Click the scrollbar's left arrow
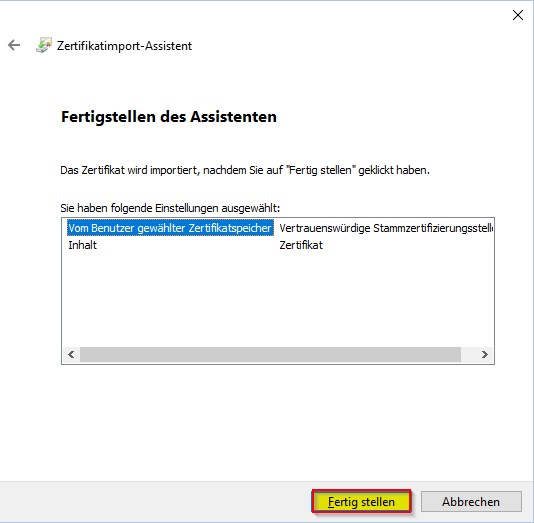Screen dimensions: 534x523 pyautogui.click(x=71, y=354)
